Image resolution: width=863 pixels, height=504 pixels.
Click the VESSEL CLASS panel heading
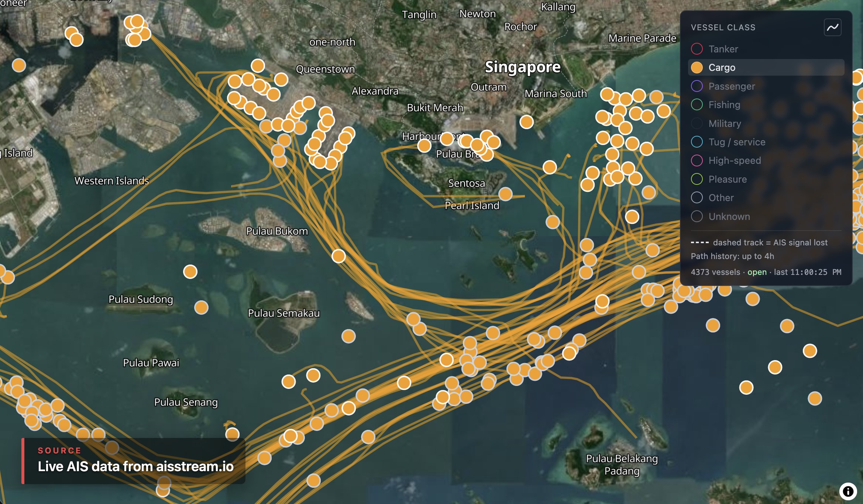click(723, 27)
